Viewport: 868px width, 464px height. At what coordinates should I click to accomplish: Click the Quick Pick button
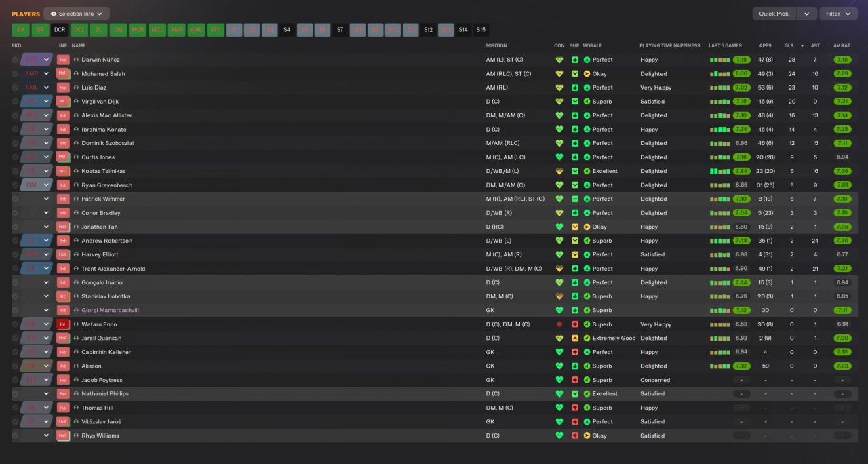[774, 14]
